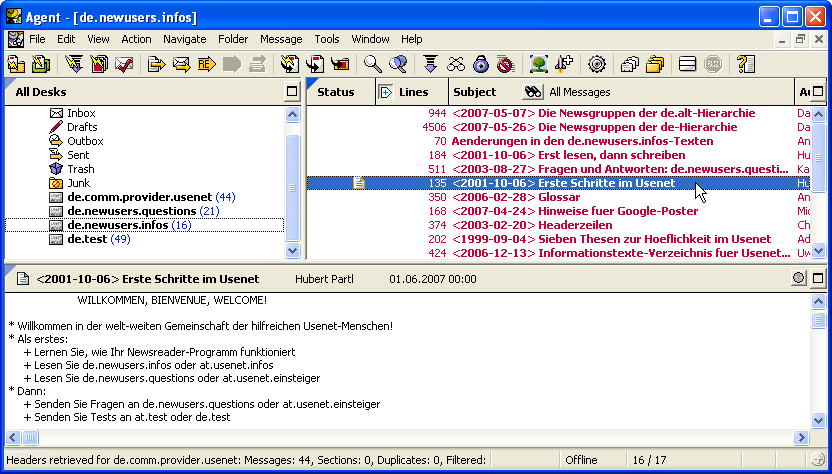Click the binoculars watch thread icon
The height and width of the screenshot is (474, 832).
click(456, 65)
